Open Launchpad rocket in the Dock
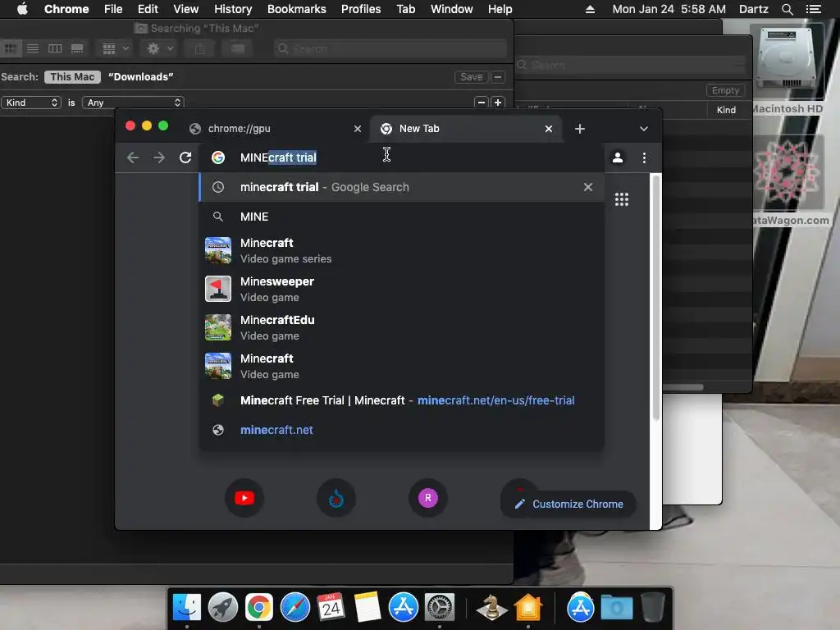840x630 pixels. click(x=223, y=608)
